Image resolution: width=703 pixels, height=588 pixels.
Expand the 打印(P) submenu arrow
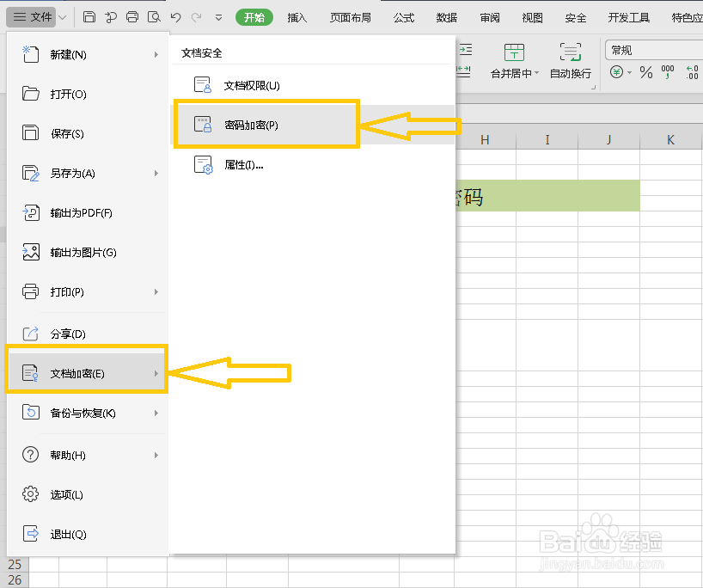pyautogui.click(x=156, y=292)
